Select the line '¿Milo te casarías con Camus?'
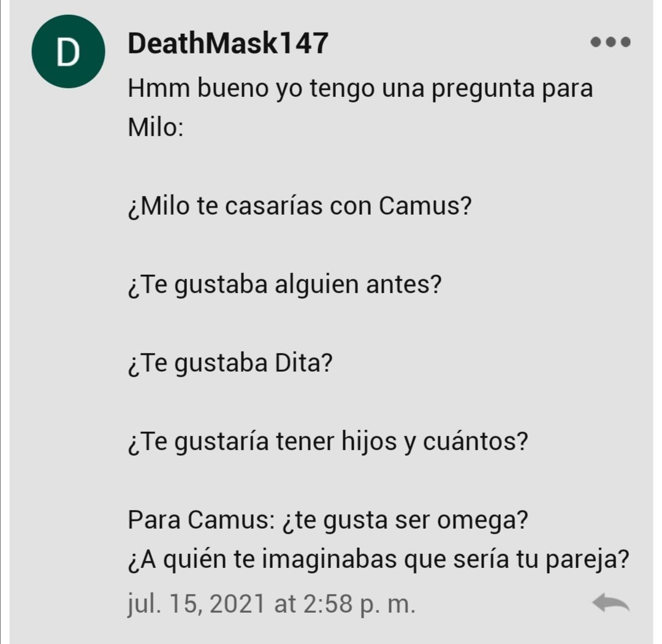 (x=299, y=206)
